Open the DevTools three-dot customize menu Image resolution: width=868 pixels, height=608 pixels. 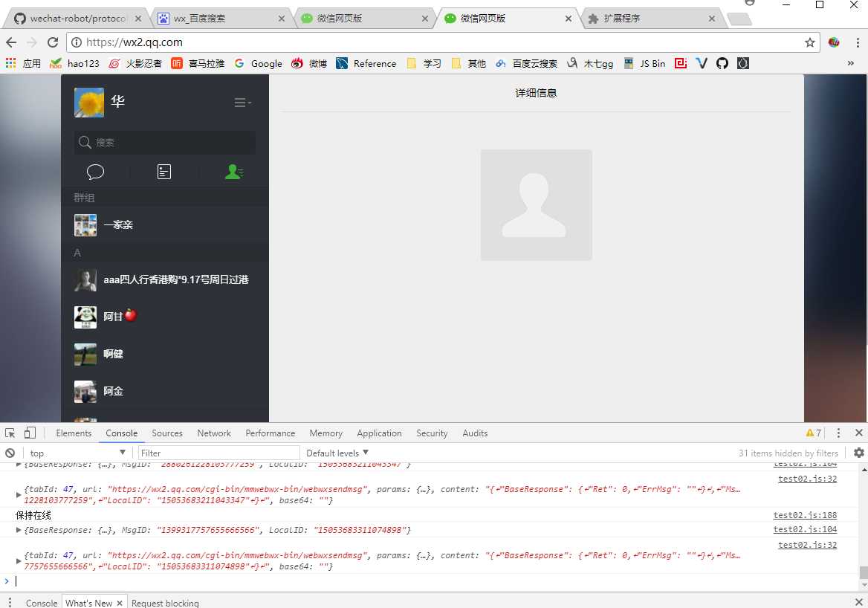[838, 433]
